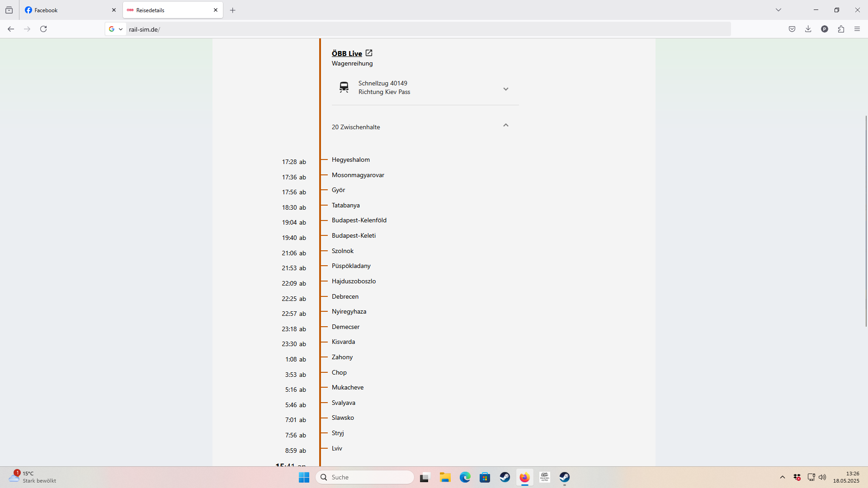Screen dimensions: 868x488
Task: Collapse the 20 Zwischenhalte list
Action: tap(505, 125)
